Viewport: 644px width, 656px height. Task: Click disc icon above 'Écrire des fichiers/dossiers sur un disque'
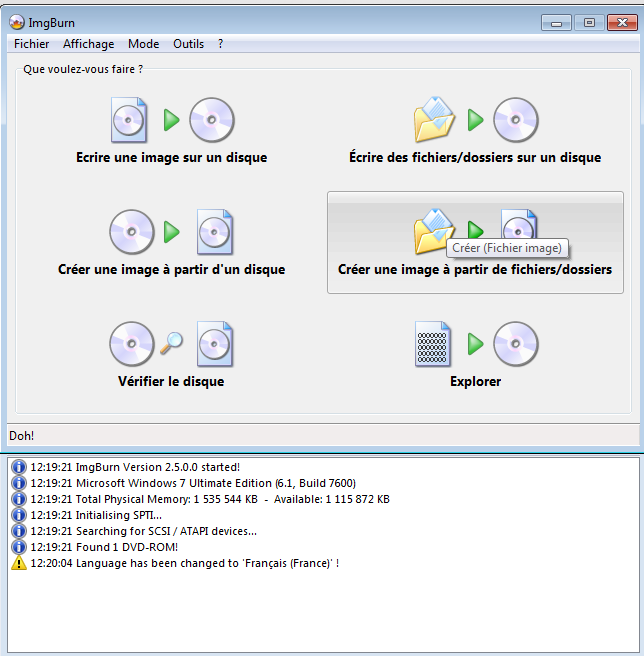[516, 120]
